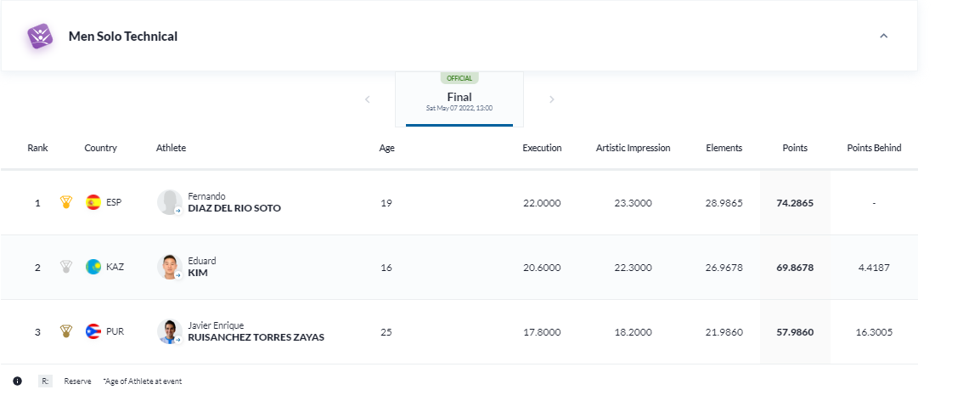Click the Points column header
The height and width of the screenshot is (401, 980).
(x=794, y=148)
